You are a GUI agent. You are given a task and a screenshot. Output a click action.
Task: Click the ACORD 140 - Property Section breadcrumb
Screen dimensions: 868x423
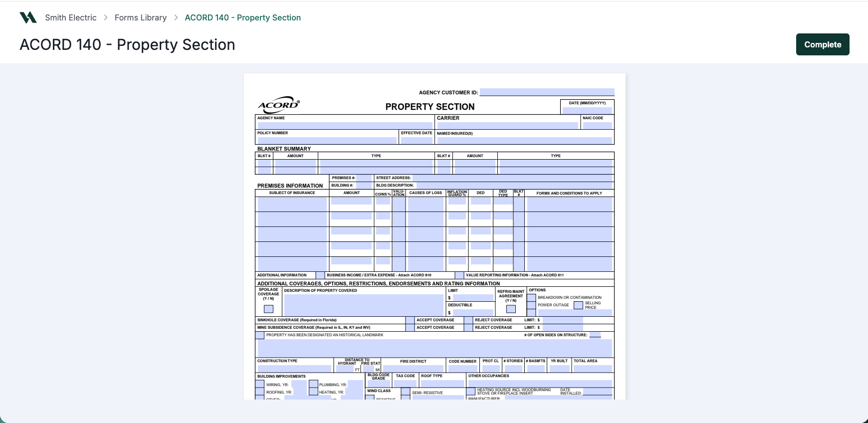pos(243,17)
